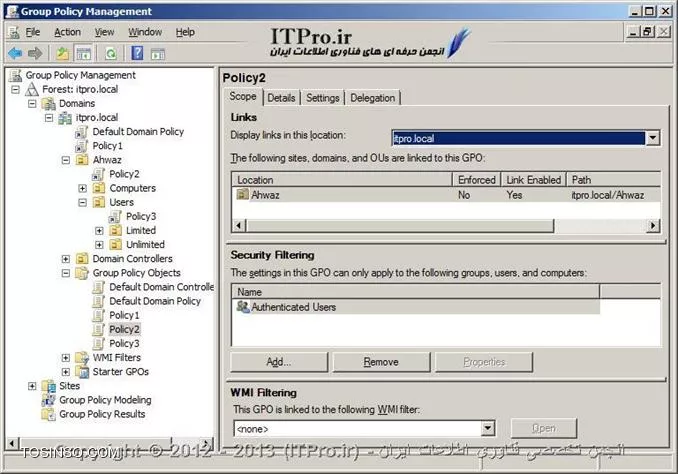This screenshot has width=678, height=474.
Task: Open the File menu
Action: [32, 32]
